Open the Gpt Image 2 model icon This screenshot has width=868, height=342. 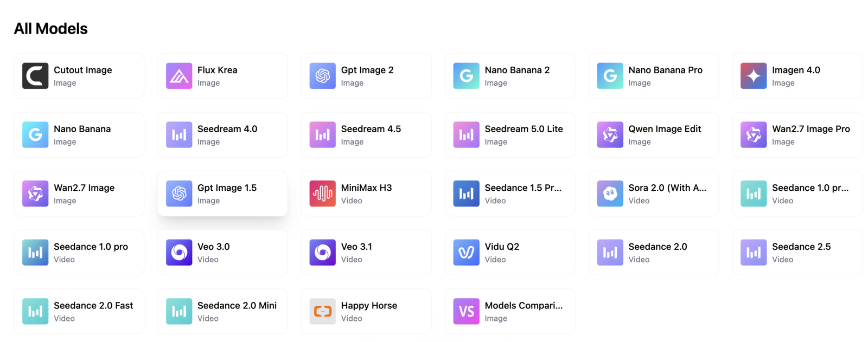point(323,76)
